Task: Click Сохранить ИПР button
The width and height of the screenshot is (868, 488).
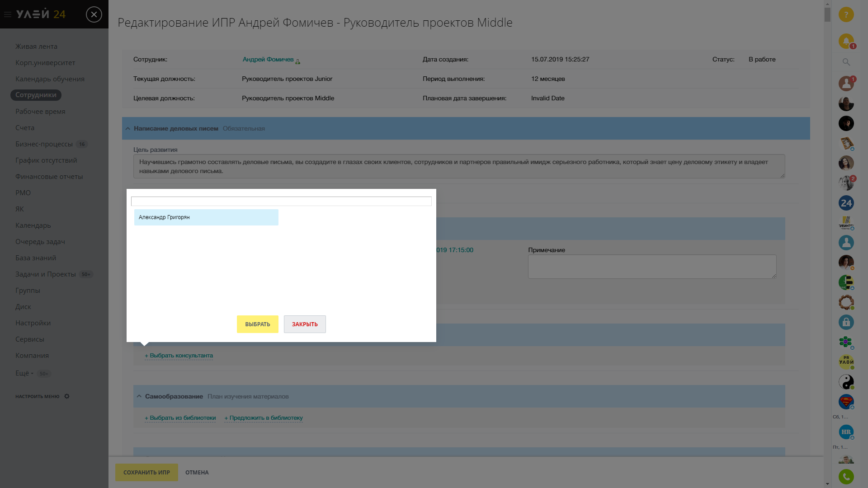Action: pyautogui.click(x=146, y=473)
